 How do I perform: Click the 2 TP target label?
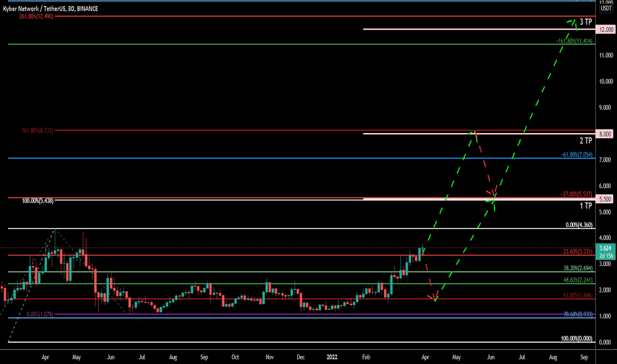point(585,141)
